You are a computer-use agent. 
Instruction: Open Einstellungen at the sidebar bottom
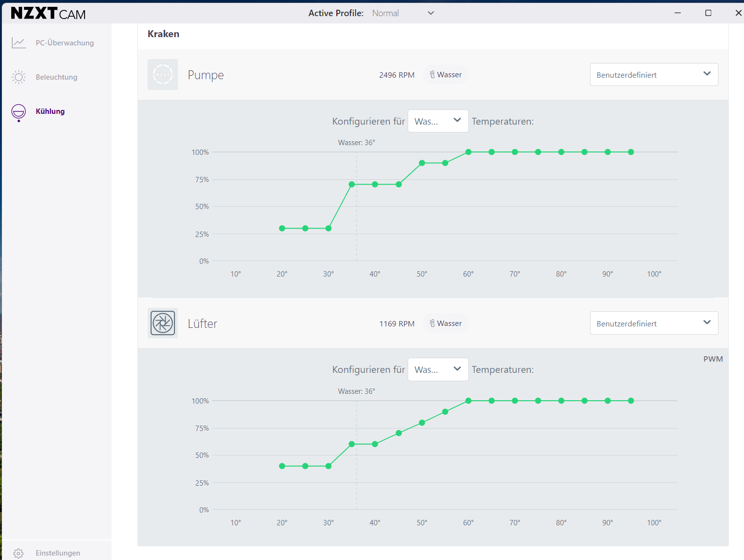click(58, 553)
